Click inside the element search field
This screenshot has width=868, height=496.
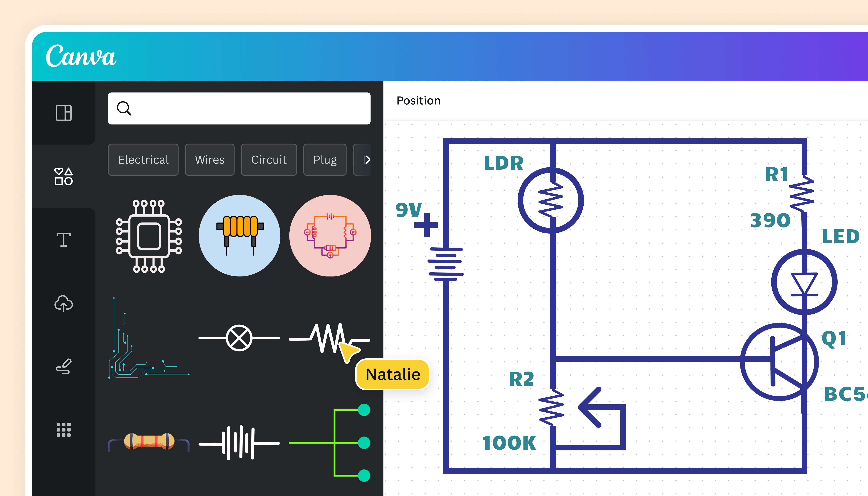(x=238, y=108)
